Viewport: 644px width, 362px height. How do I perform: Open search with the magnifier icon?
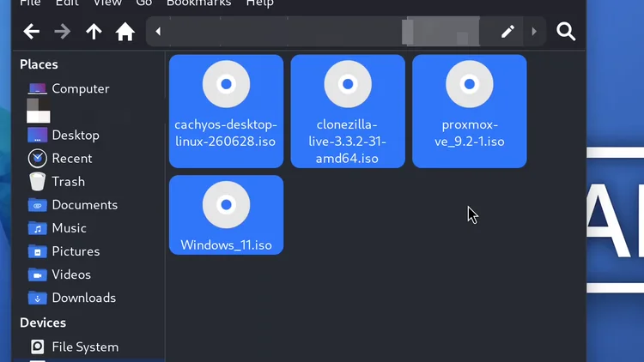coord(566,32)
